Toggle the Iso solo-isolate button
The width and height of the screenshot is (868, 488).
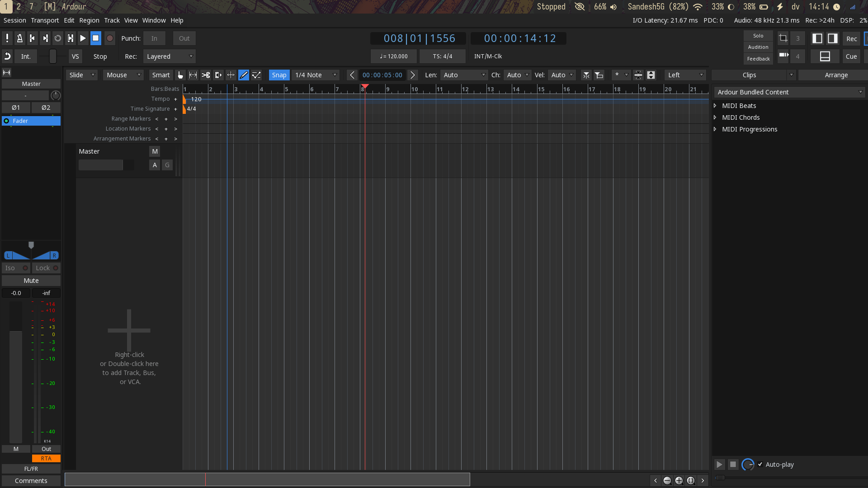coord(16,268)
